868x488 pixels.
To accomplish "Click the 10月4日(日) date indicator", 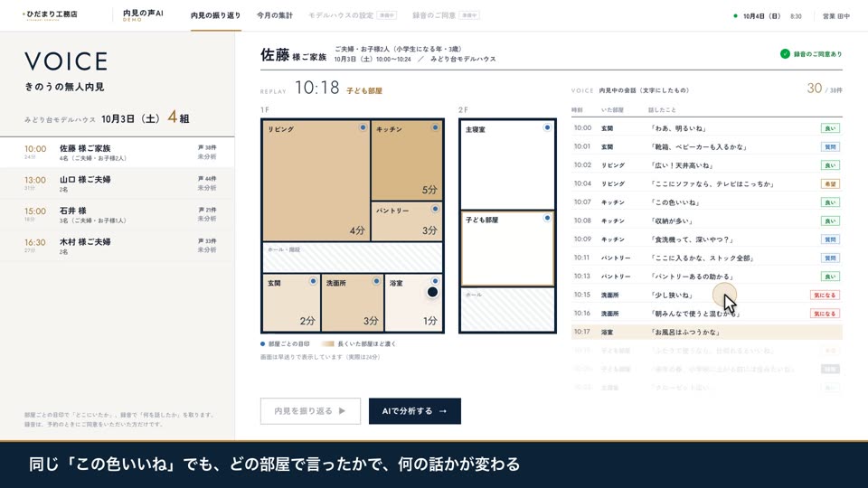I will click(761, 16).
